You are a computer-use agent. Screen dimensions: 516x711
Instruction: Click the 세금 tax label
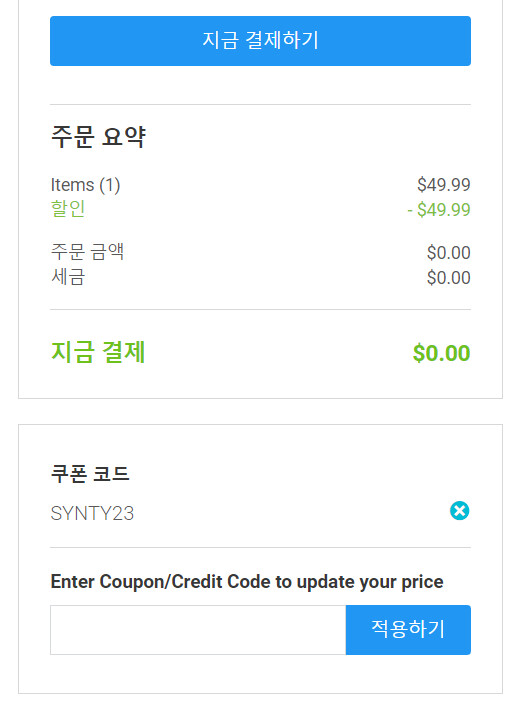(68, 277)
